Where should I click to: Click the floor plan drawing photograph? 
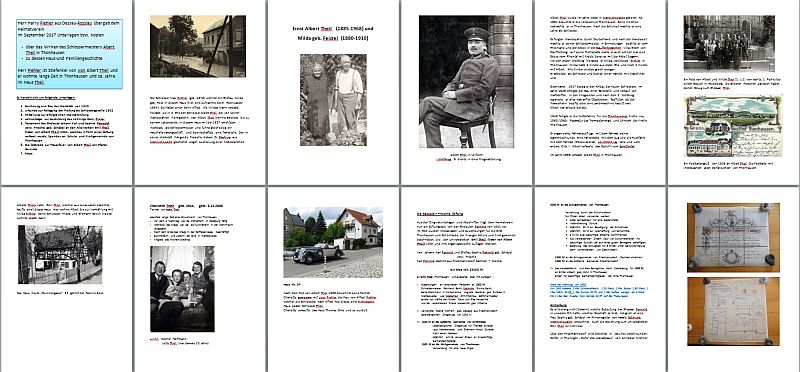pos(733,311)
